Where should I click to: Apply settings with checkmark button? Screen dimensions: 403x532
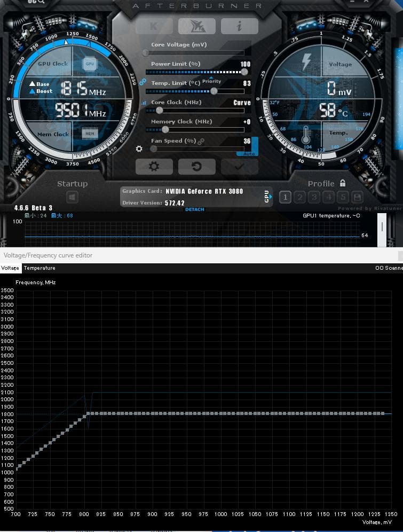point(239,167)
